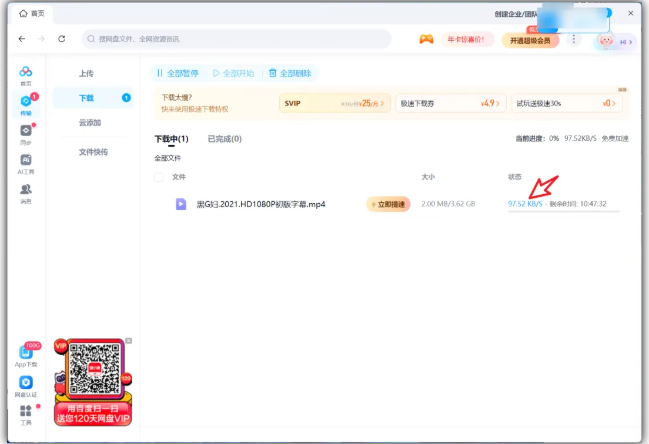Viewport: 649px width, 444px height.
Task: Refresh the page with reload icon
Action: (62, 39)
